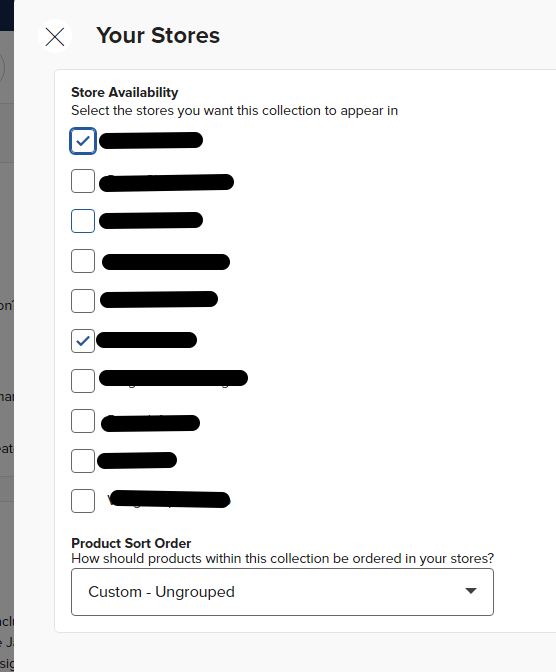
Task: Tick the blue-outlined third store checkbox
Action: click(x=83, y=221)
